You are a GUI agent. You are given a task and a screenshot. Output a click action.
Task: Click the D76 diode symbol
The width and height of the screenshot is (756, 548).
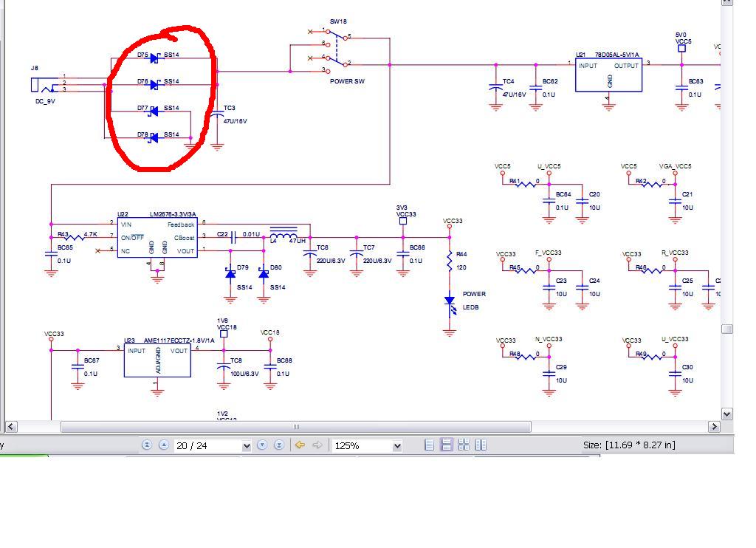pos(154,85)
